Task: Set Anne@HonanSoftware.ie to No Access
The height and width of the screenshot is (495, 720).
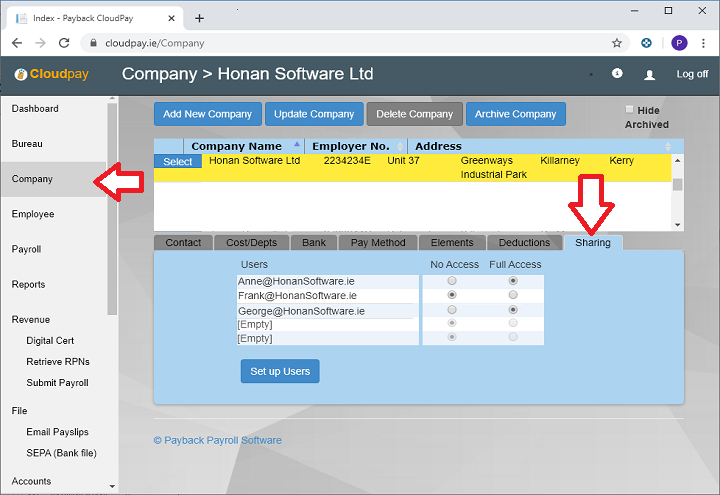Action: pos(452,282)
